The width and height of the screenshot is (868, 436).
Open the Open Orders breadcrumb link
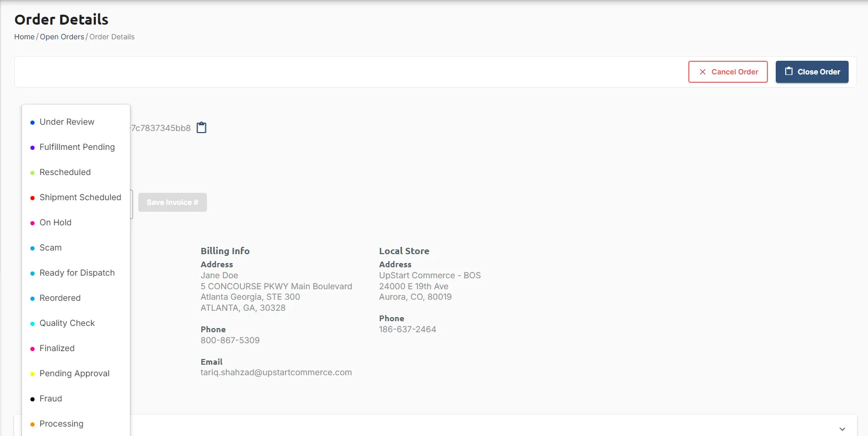[x=62, y=37]
